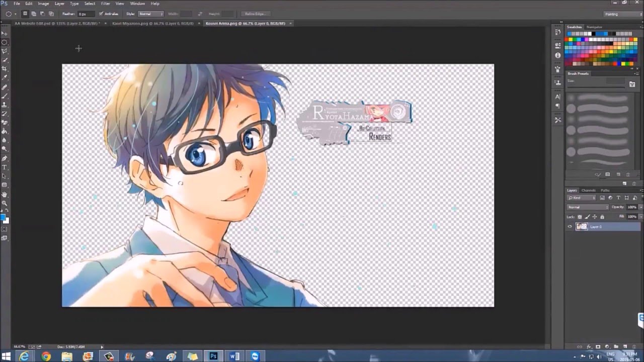Select the Polygonal Lasso tool
Screen dimensions: 644x362
click(5, 51)
